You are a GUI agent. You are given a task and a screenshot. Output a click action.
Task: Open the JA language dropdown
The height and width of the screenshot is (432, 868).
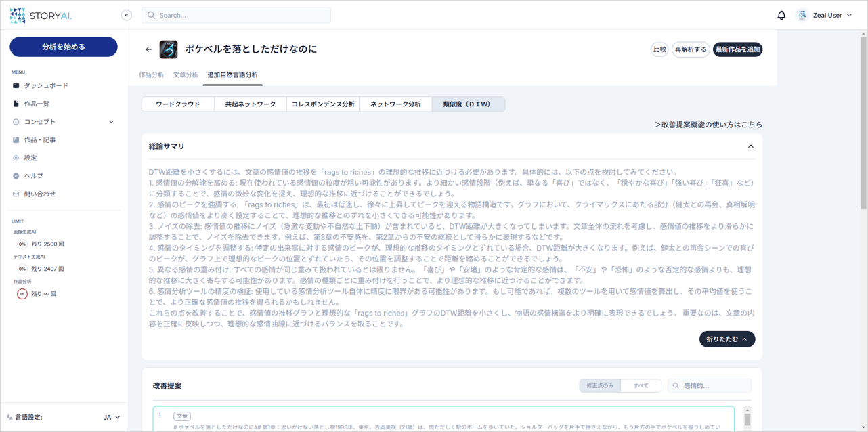click(112, 418)
